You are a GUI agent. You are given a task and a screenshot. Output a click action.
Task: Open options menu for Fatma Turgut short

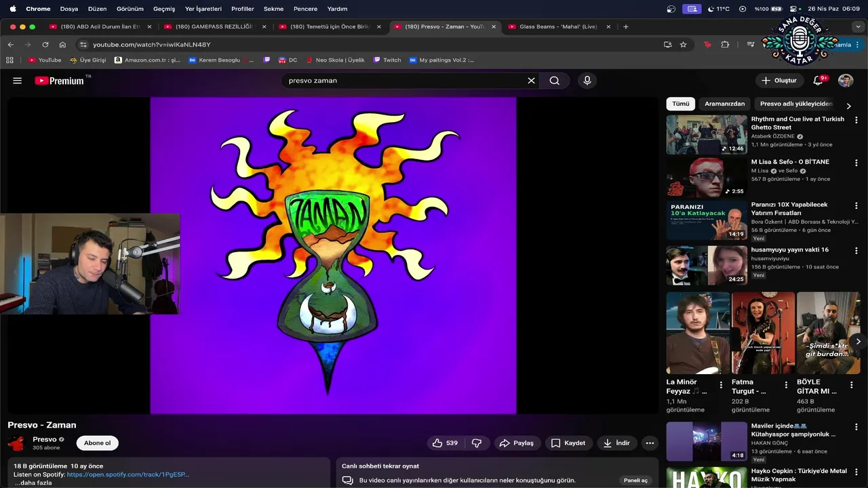[x=786, y=385]
